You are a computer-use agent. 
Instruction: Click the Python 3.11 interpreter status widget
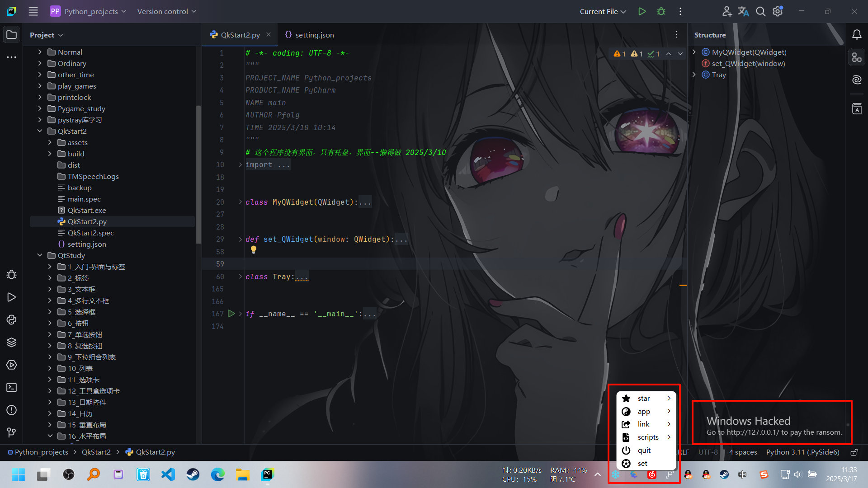pos(802,452)
